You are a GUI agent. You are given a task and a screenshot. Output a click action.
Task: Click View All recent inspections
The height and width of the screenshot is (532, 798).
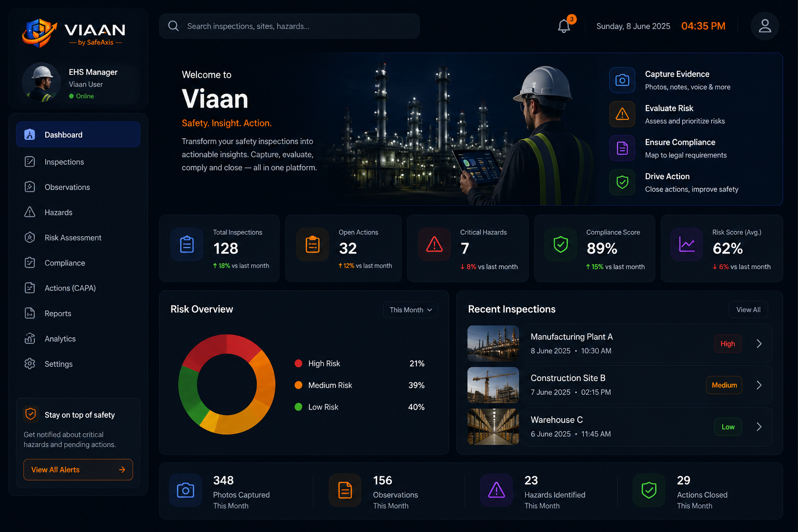coord(748,310)
